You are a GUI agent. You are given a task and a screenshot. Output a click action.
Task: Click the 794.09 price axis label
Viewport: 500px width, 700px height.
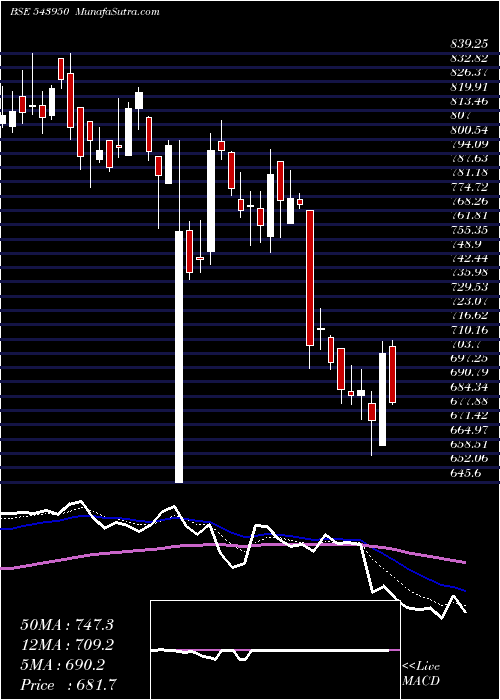click(x=469, y=144)
